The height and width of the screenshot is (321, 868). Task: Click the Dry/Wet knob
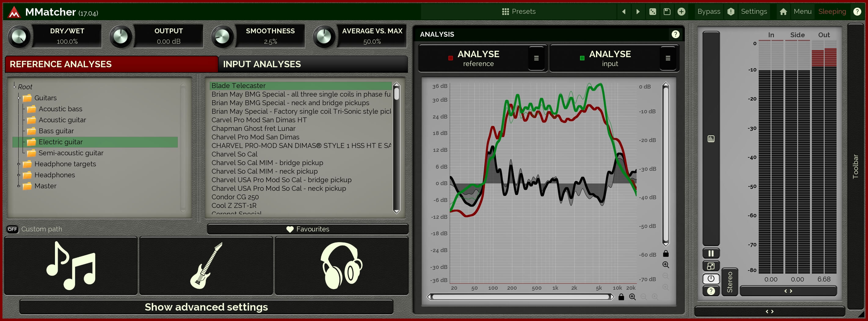click(x=19, y=36)
